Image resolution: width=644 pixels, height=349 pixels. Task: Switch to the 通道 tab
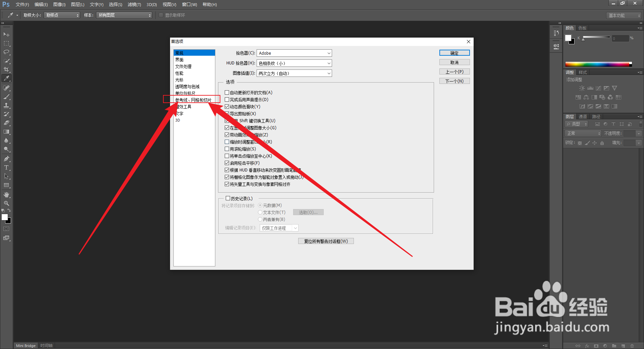(x=583, y=117)
